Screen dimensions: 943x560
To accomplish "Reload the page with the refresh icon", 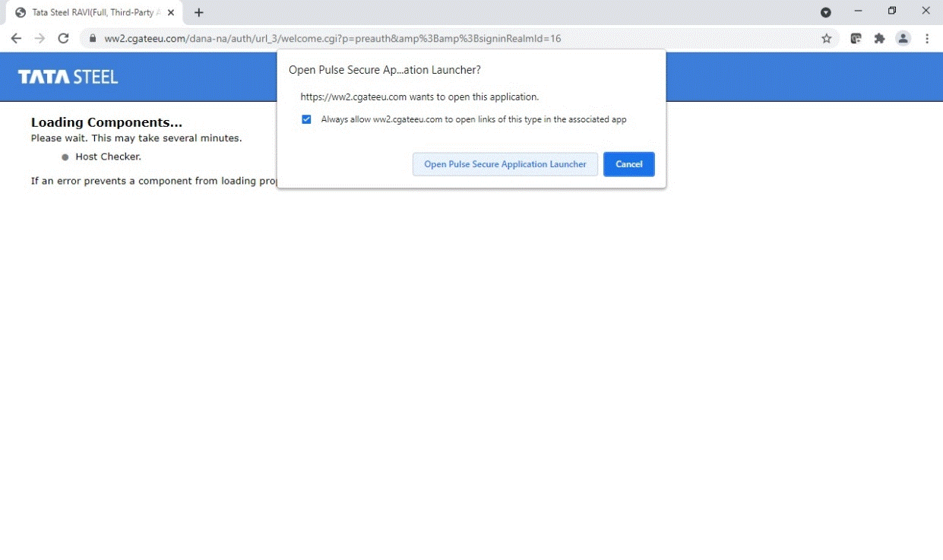I will click(63, 38).
